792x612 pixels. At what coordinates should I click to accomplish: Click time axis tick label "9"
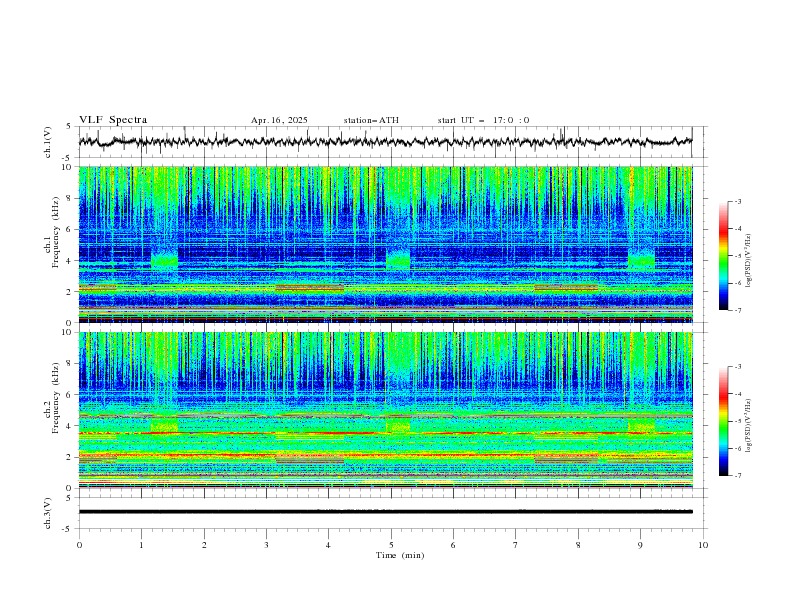coord(640,545)
